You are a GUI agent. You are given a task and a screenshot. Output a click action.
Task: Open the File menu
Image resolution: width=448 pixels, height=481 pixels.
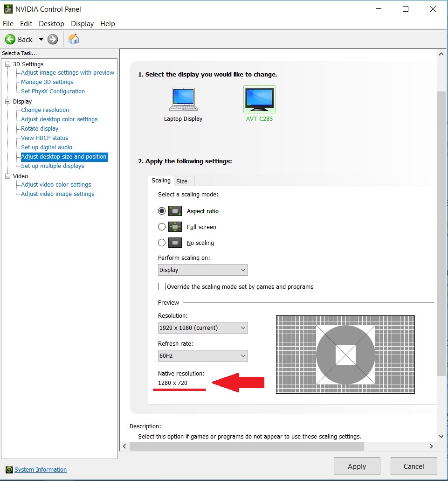[8, 24]
